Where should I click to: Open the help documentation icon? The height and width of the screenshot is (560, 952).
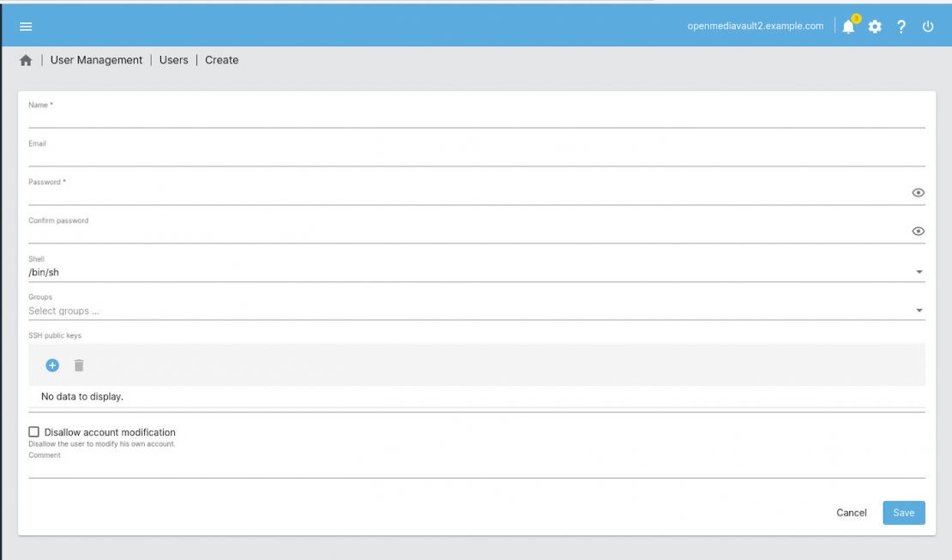[x=901, y=27]
